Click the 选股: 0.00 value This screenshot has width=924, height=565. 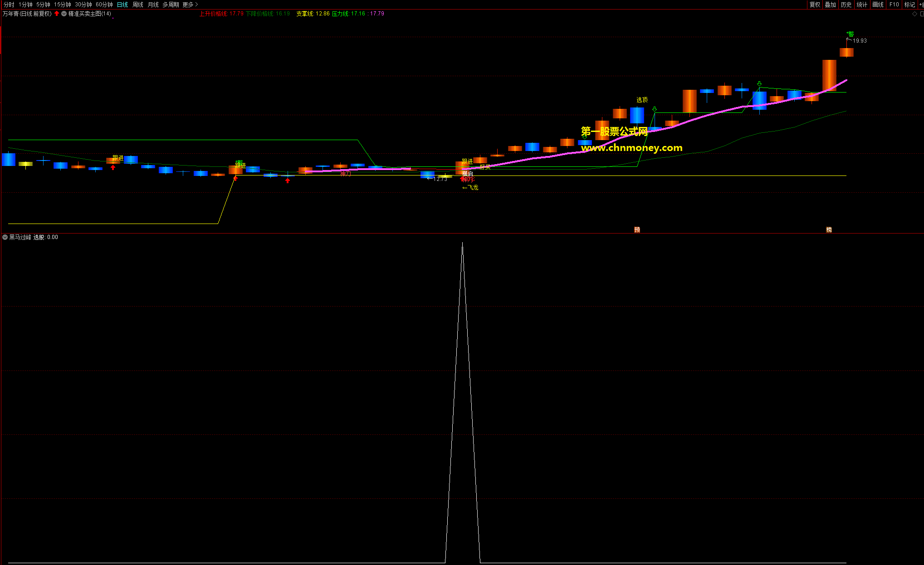(x=46, y=237)
